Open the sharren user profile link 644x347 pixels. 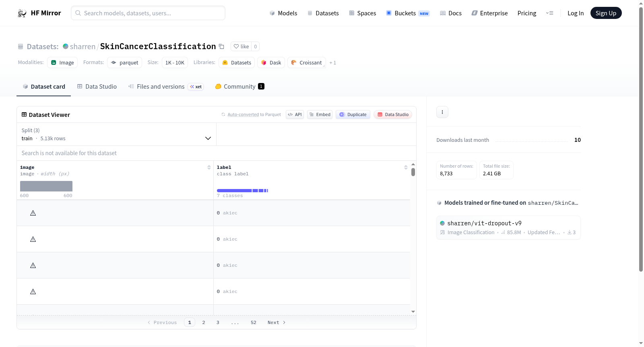point(83,46)
